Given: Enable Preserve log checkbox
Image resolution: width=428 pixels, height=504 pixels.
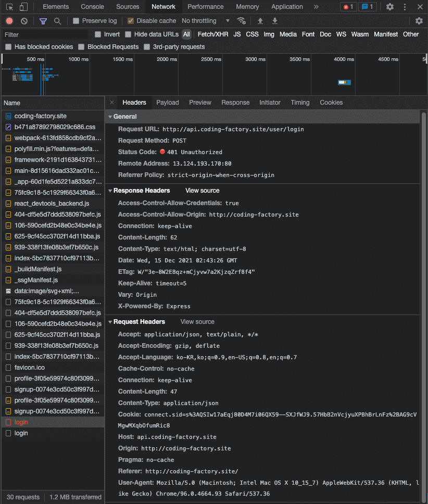Looking at the screenshot, I should coord(76,21).
